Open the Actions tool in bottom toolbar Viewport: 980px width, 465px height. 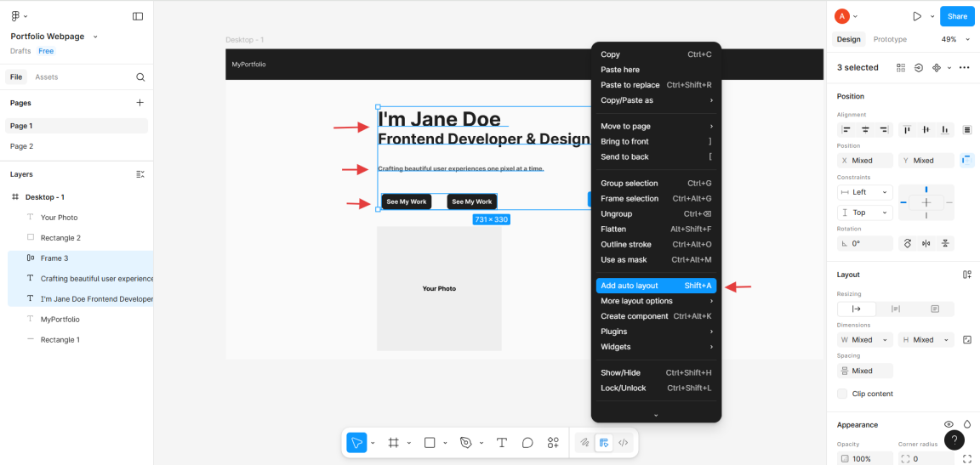coord(553,443)
